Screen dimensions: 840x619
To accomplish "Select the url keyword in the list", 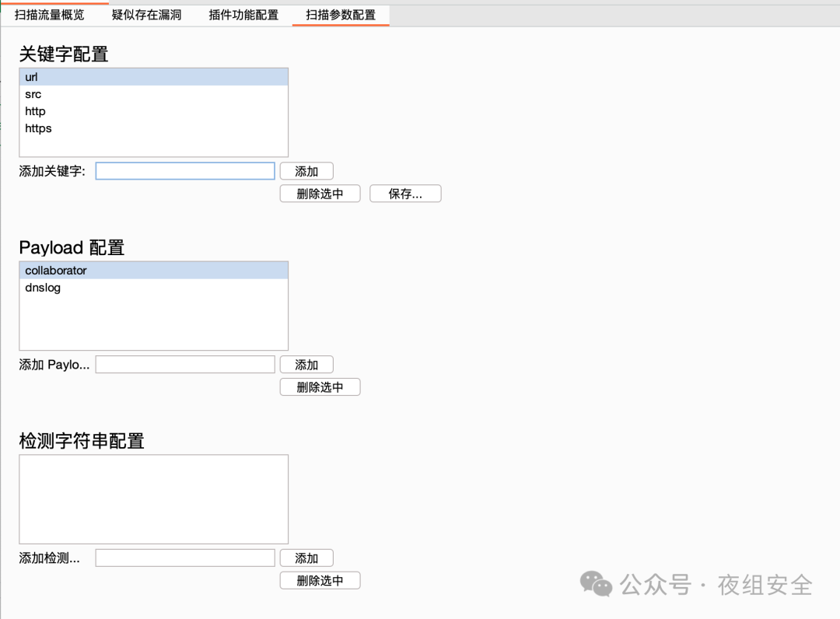I will click(31, 77).
